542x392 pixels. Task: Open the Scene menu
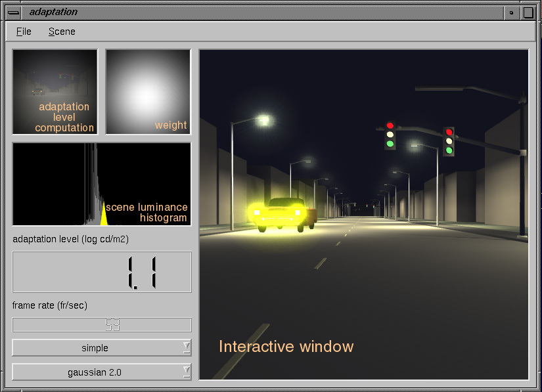62,32
